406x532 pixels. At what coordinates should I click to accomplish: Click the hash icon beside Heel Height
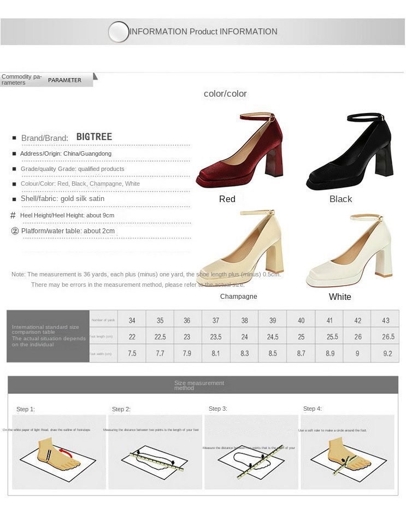click(13, 215)
